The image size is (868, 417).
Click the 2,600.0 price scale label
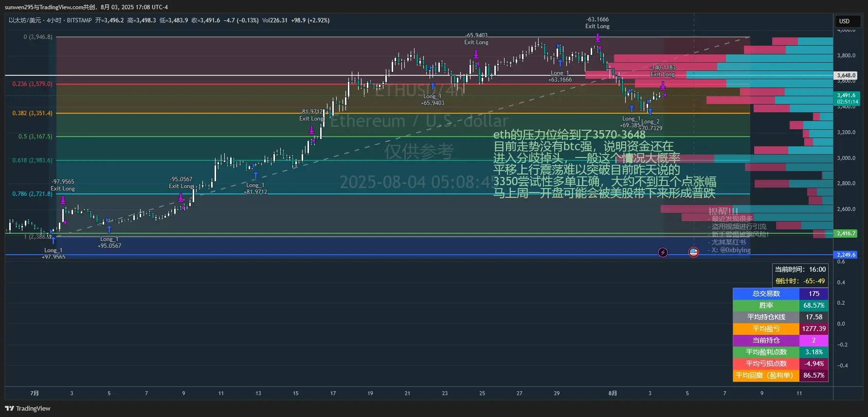pyautogui.click(x=846, y=209)
